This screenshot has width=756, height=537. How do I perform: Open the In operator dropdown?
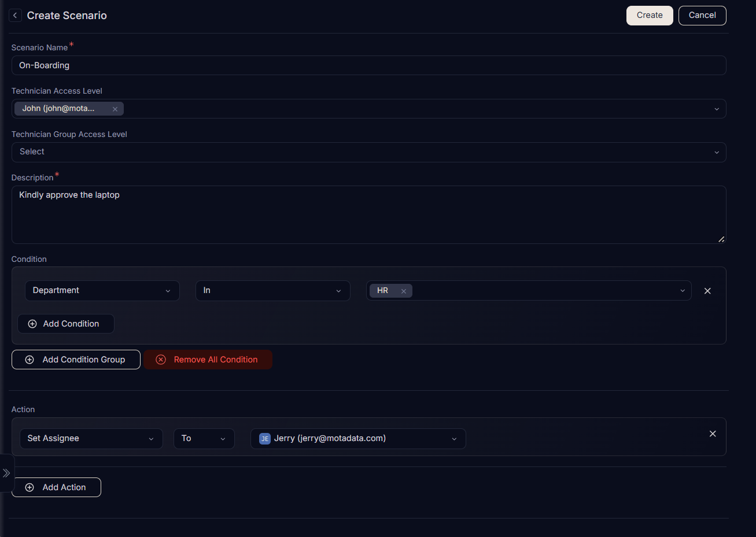click(x=273, y=291)
